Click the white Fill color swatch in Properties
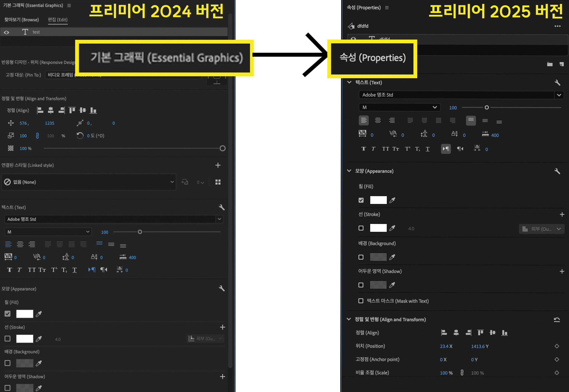This screenshot has width=569, height=392. tap(378, 200)
